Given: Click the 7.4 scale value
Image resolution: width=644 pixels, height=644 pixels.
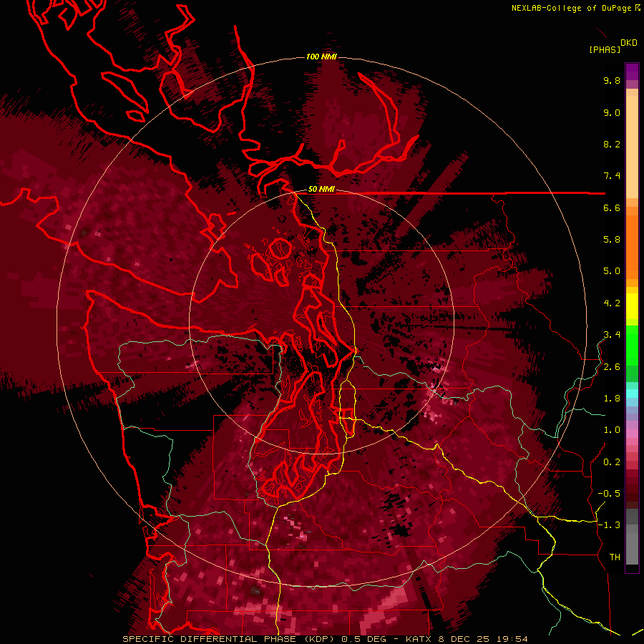Looking at the screenshot, I should click(612, 176).
